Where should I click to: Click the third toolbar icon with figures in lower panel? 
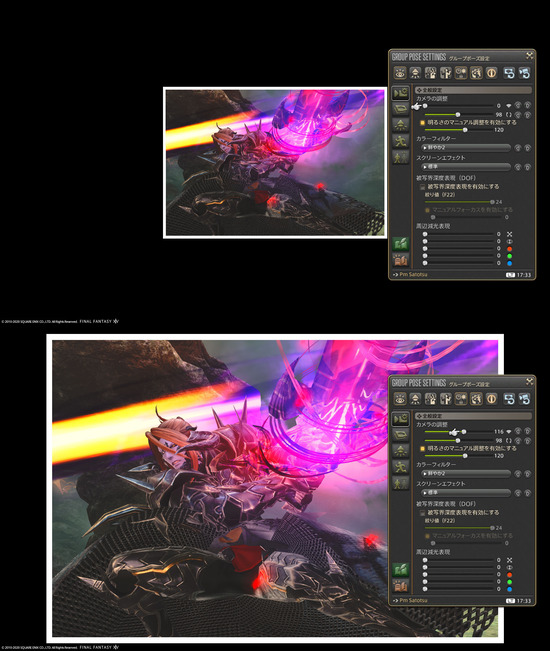pos(430,399)
